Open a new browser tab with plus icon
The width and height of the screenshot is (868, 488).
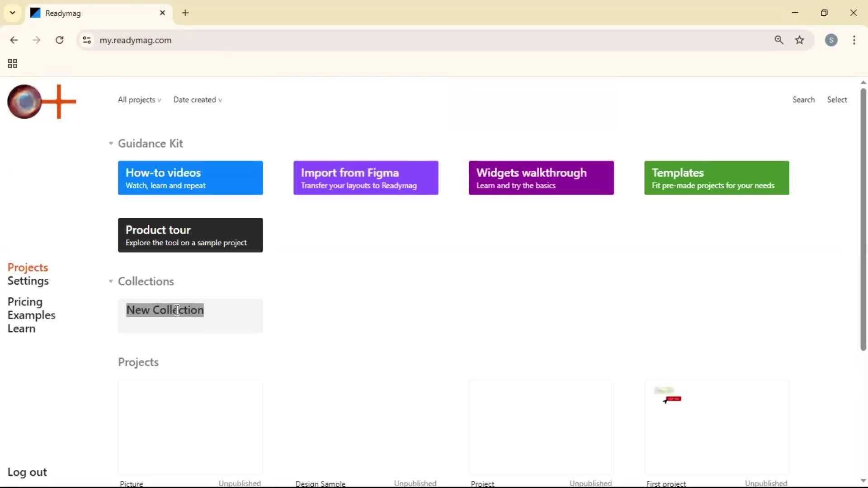pos(185,13)
